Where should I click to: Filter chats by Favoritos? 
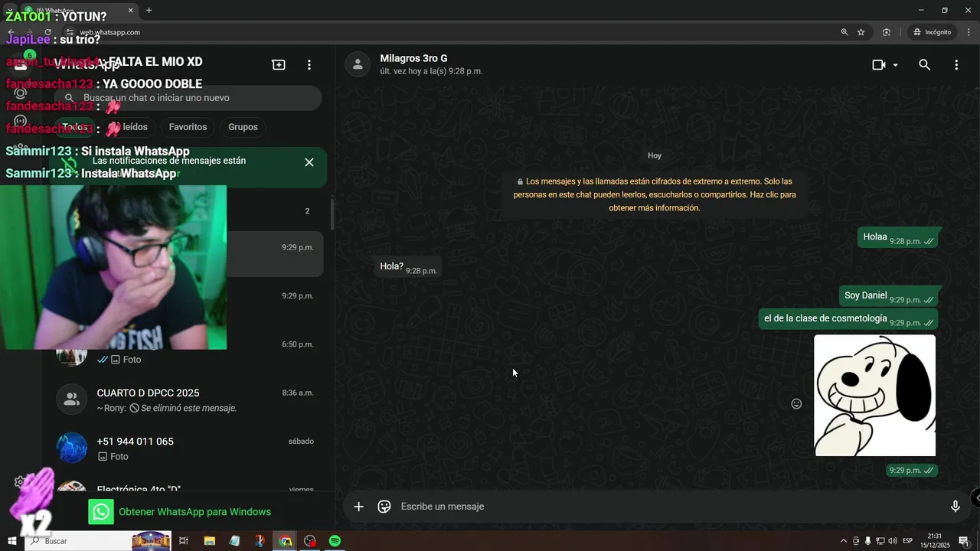[188, 127]
